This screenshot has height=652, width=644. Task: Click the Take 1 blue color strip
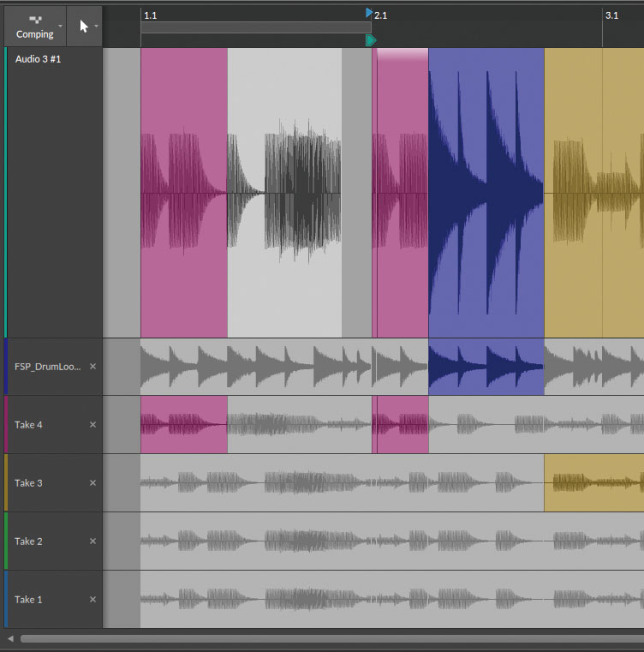point(6,599)
